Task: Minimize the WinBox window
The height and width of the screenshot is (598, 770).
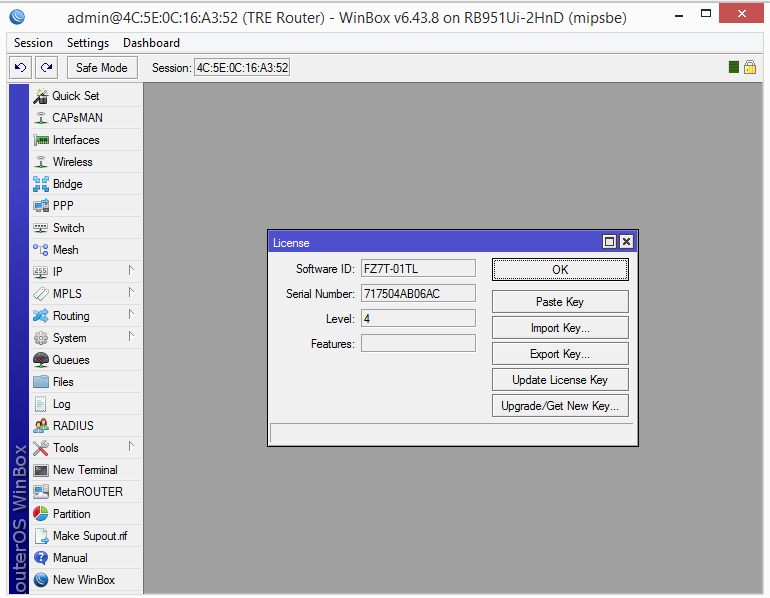Action: click(679, 15)
